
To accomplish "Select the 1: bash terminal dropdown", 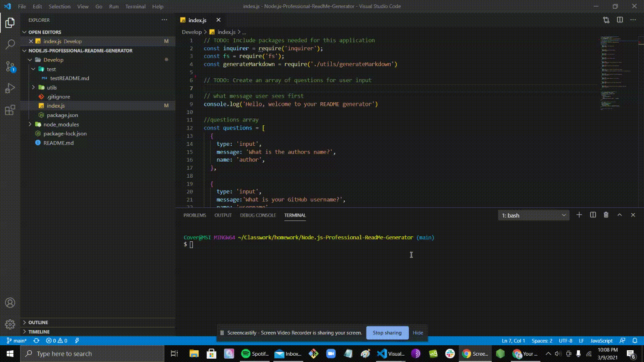I will pos(534,215).
